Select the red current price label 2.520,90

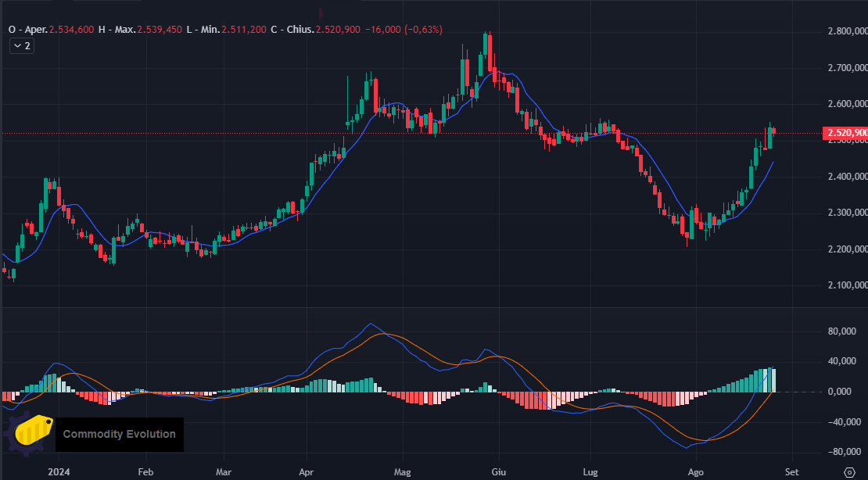click(x=846, y=133)
